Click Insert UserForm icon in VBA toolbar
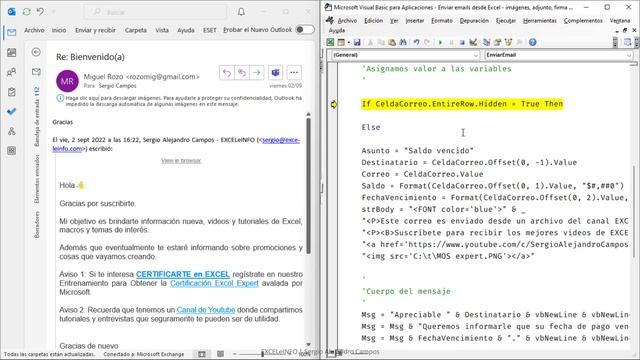The image size is (640, 360). coord(340,42)
